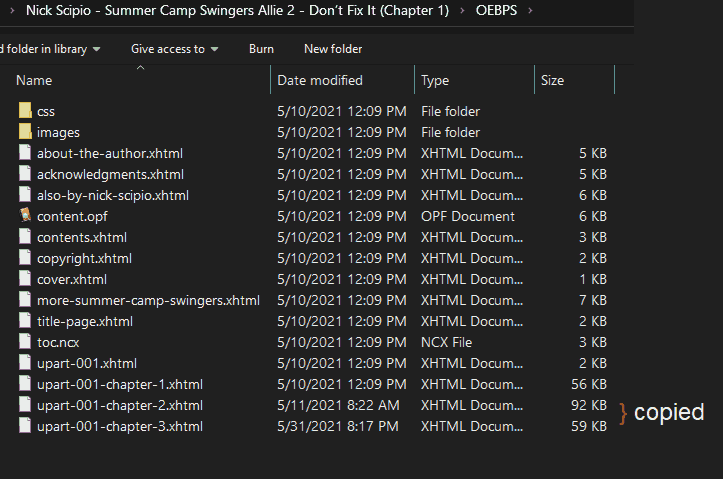Viewport: 723px width, 479px height.
Task: Click the 7 KB size cell
Action: click(593, 301)
